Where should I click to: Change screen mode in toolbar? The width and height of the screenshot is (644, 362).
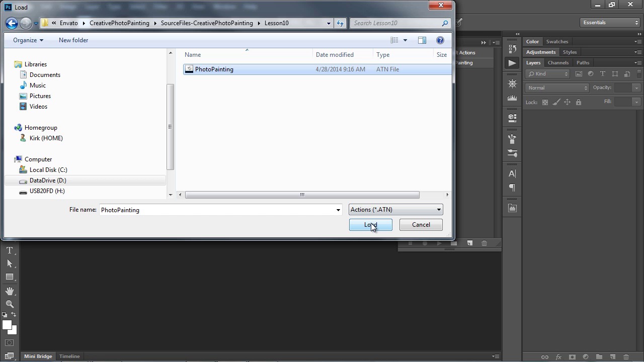pos(10,356)
